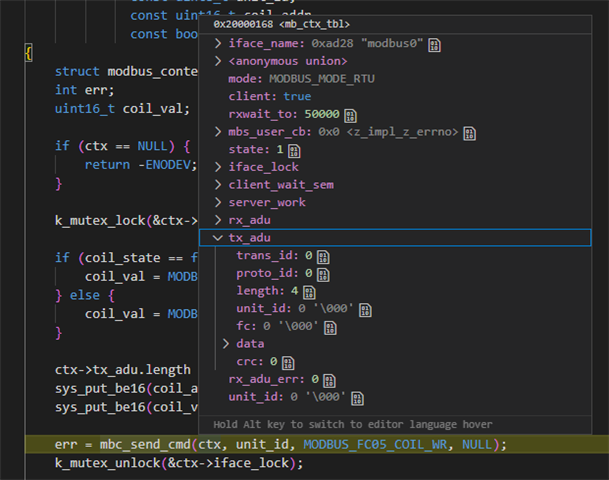Image resolution: width=609 pixels, height=480 pixels.
Task: Expand the mbs_user_cb entry
Action: tap(218, 132)
